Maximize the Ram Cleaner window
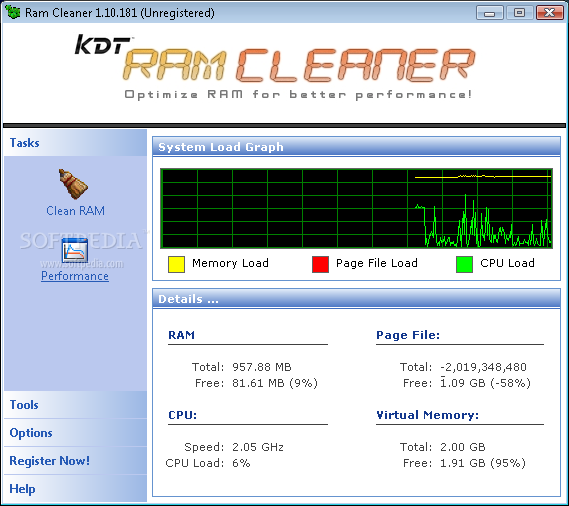 tap(519, 13)
